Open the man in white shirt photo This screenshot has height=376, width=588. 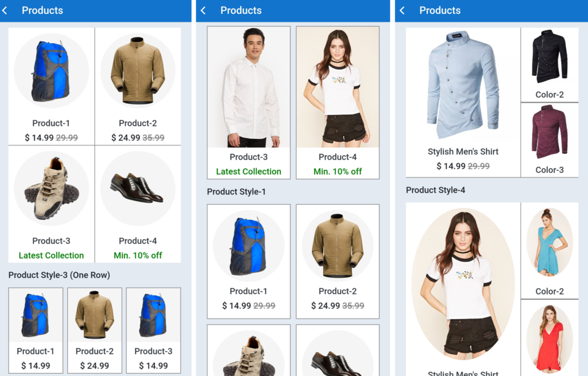pos(249,87)
